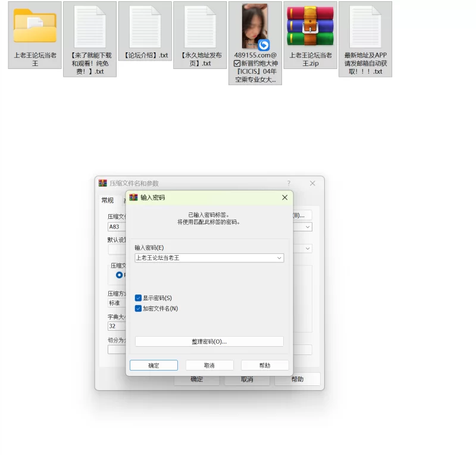Screen dimensions: 476x455
Task: Switch to the 常规 tab in the 压缩文件名和参数 window
Action: (108, 200)
